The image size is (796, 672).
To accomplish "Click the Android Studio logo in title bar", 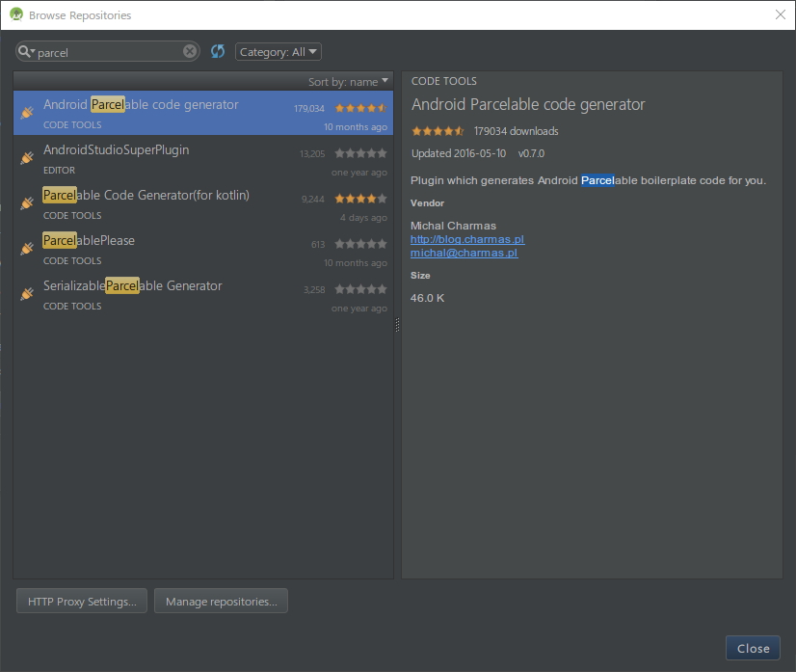I will 16,14.
